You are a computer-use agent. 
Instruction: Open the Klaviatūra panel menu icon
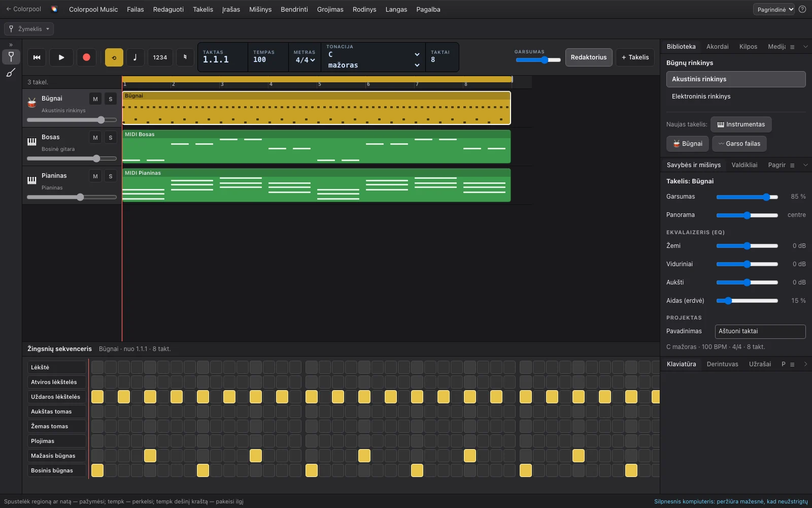click(792, 364)
